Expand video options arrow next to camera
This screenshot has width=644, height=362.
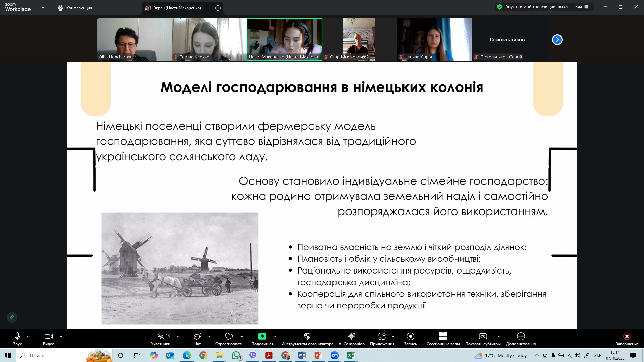coord(61,336)
